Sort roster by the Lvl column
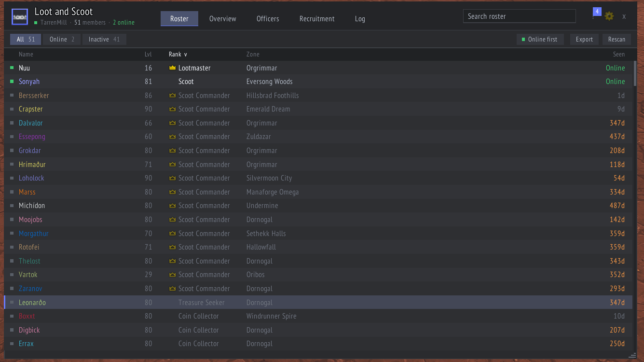 click(x=148, y=55)
